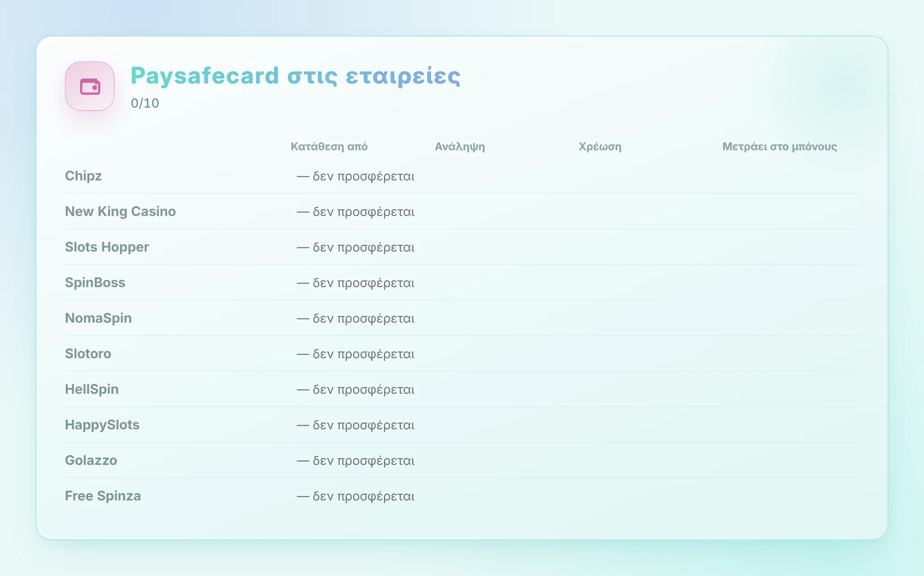Select the Slots Hopper row name
This screenshot has width=924, height=576.
click(x=107, y=247)
